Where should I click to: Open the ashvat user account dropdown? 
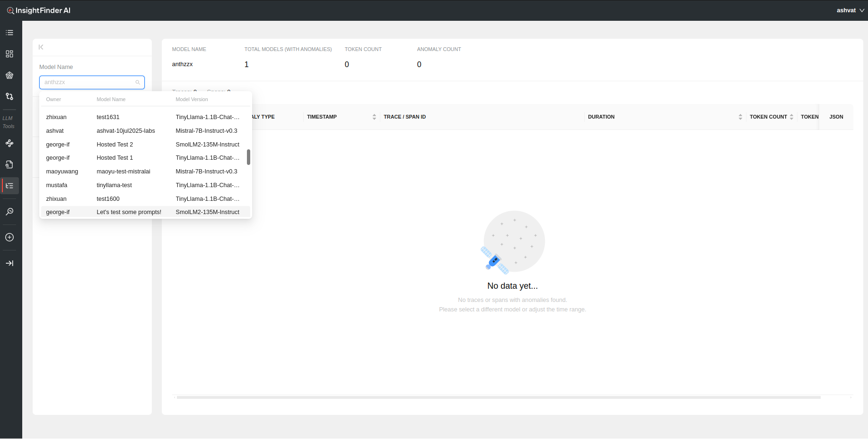(x=850, y=10)
